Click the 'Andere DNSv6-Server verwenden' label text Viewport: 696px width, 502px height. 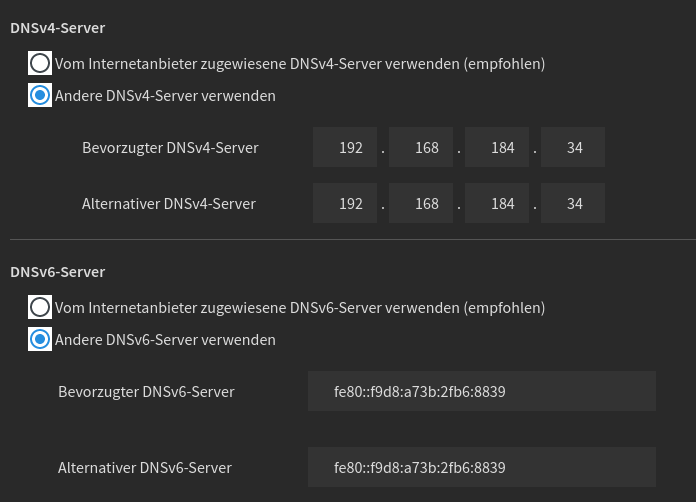click(x=165, y=340)
